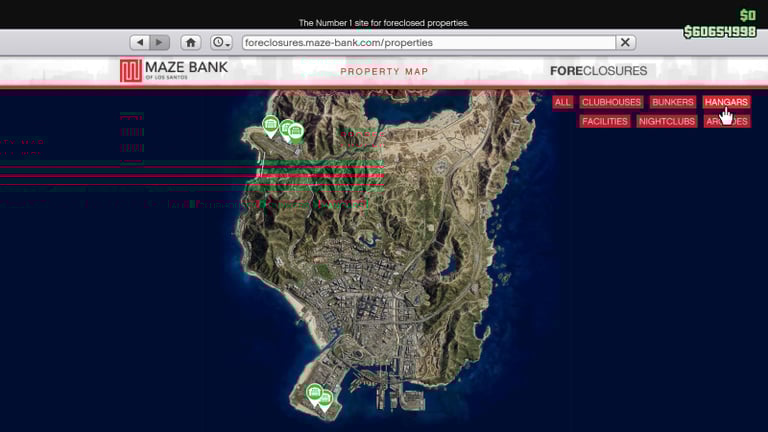
Task: Select the rightmost Fort Zancudo hangar pin
Action: click(x=295, y=132)
